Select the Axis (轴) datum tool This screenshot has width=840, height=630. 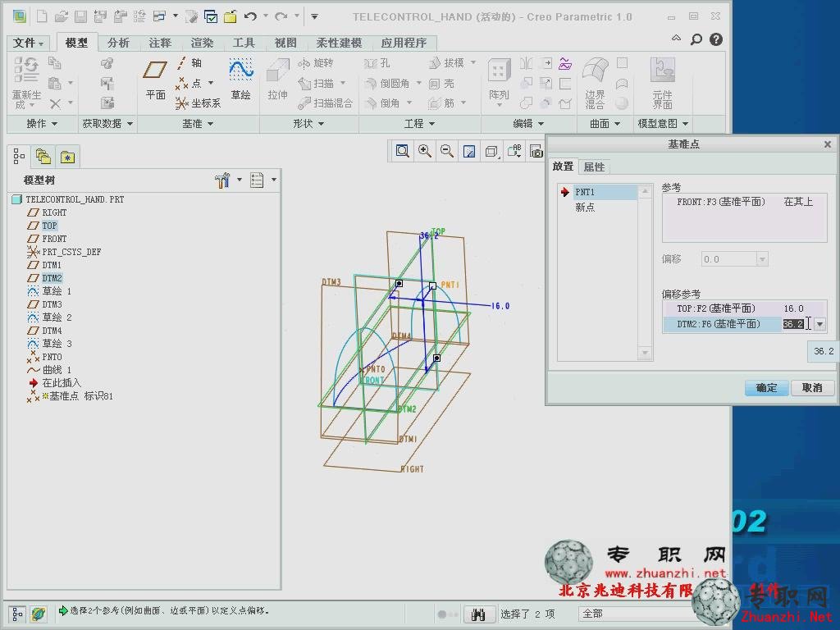point(189,63)
